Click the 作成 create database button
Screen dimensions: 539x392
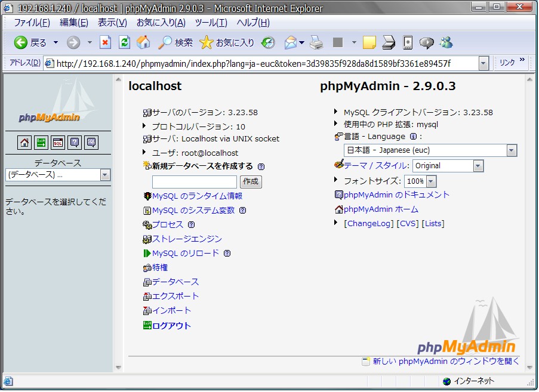point(251,182)
